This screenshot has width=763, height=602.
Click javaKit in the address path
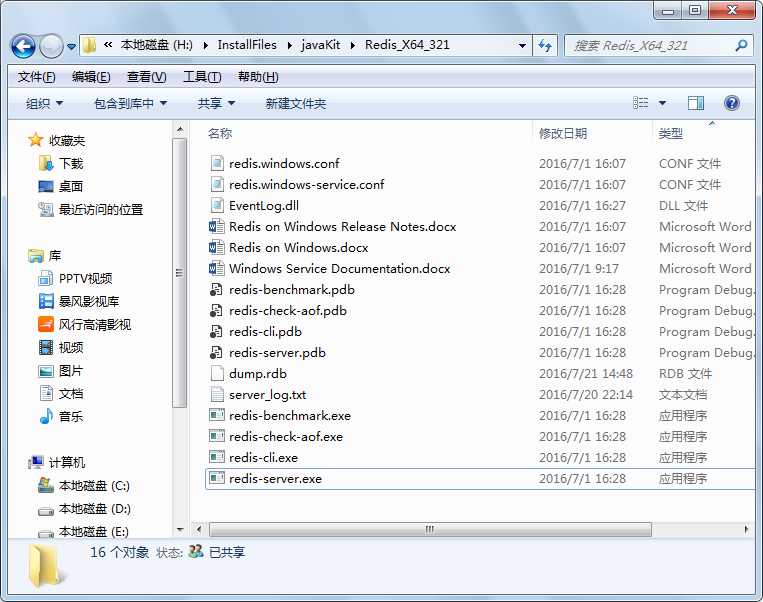click(321, 45)
